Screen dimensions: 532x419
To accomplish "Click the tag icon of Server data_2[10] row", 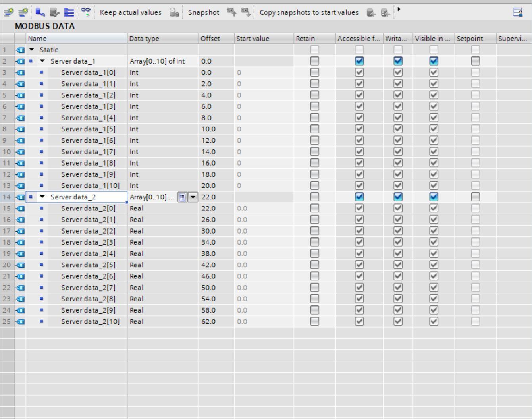I will [x=20, y=322].
